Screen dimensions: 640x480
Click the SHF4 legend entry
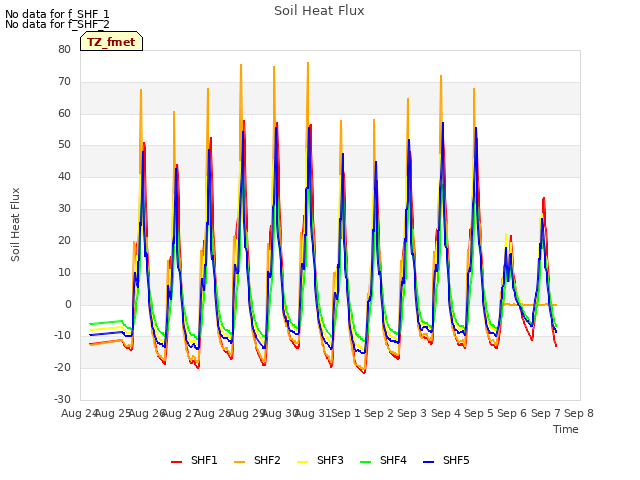click(x=384, y=461)
